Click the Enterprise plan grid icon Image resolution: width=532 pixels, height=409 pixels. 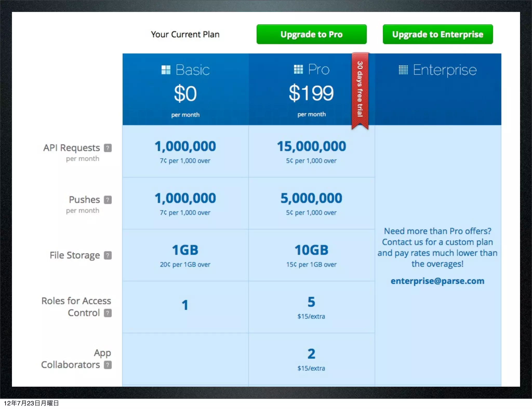403,70
